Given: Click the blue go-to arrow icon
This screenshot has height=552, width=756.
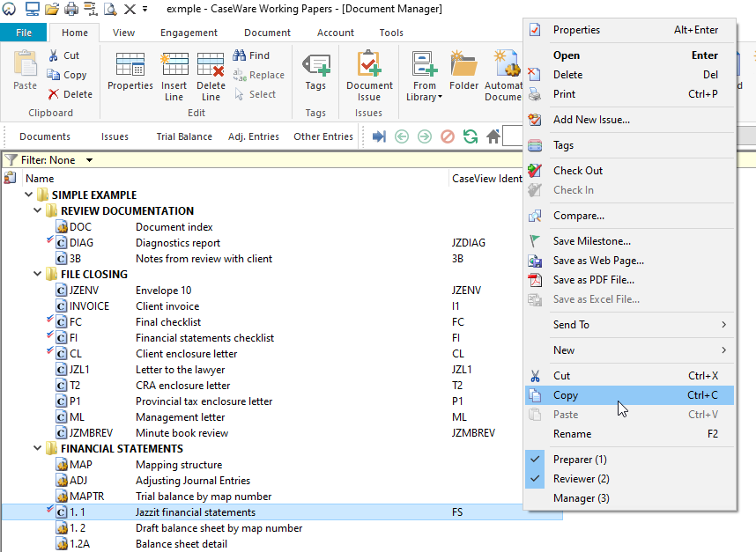Looking at the screenshot, I should tap(379, 136).
